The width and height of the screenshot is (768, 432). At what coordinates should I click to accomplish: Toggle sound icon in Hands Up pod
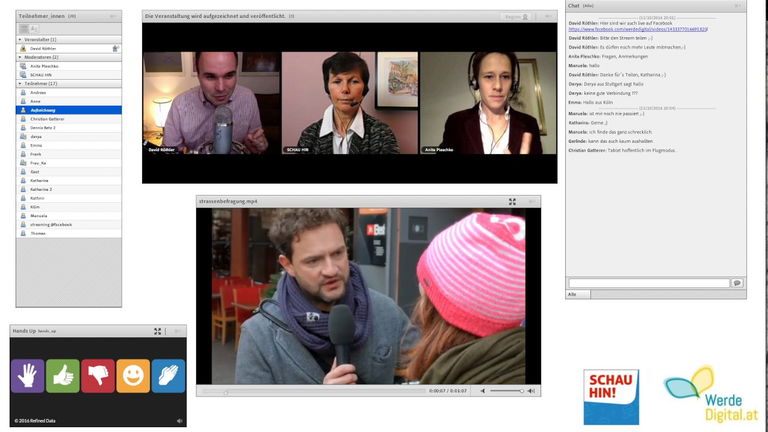[x=180, y=421]
